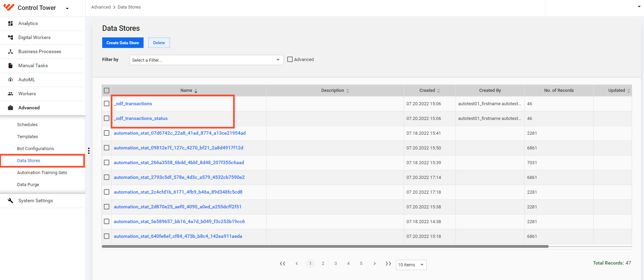
Task: Open the _odf_transactions data store link
Action: tap(133, 104)
